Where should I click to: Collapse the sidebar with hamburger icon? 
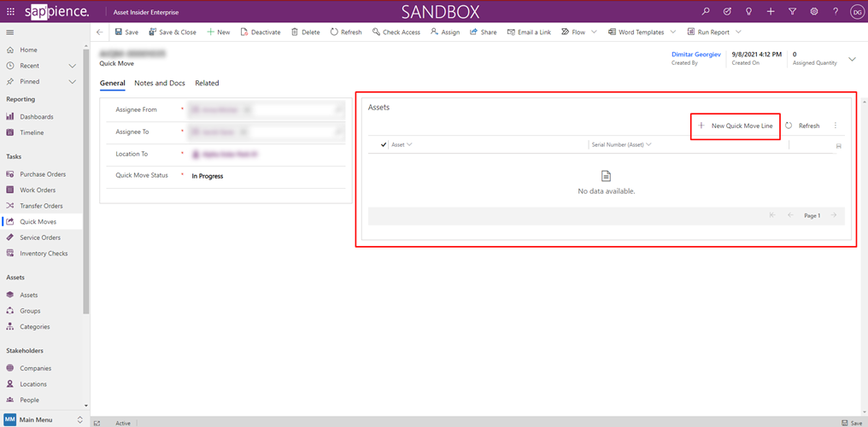10,32
